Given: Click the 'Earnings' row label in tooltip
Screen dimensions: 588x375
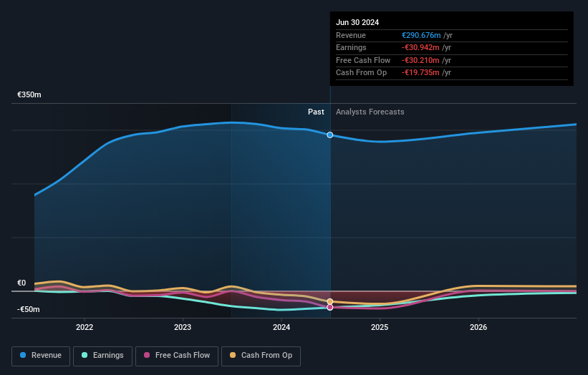Looking at the screenshot, I should tap(351, 47).
